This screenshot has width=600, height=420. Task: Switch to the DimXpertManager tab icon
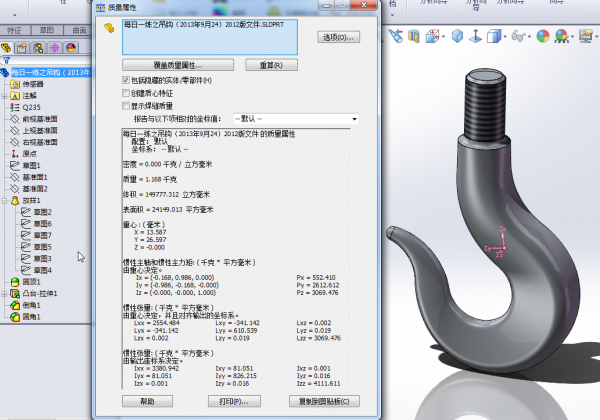[x=55, y=48]
